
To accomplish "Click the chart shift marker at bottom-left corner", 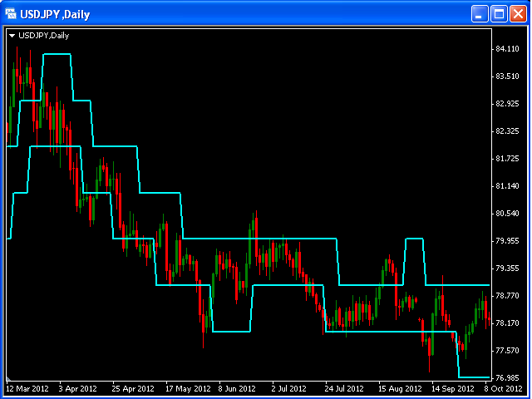I will tap(8, 379).
